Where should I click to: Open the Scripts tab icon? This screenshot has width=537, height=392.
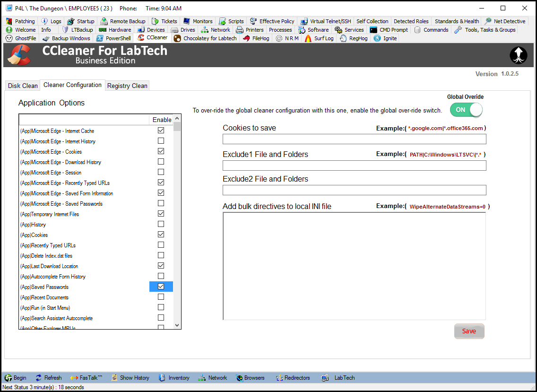pyautogui.click(x=223, y=21)
